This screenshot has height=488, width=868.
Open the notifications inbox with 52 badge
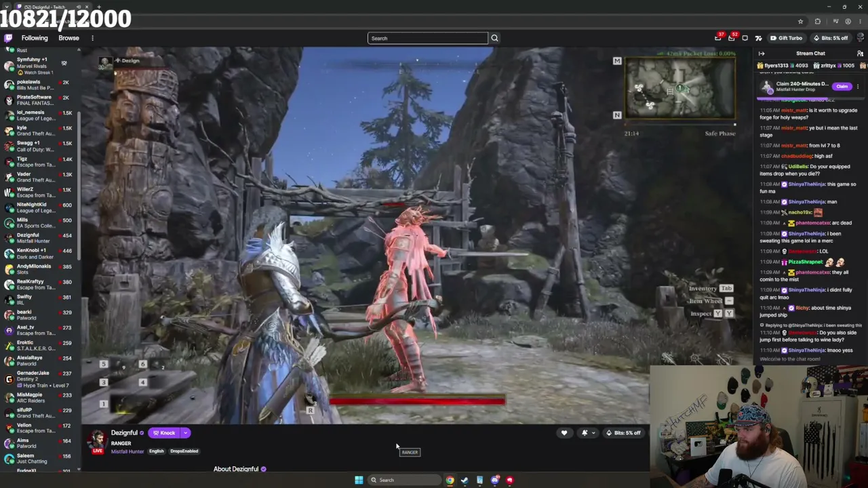pos(732,38)
